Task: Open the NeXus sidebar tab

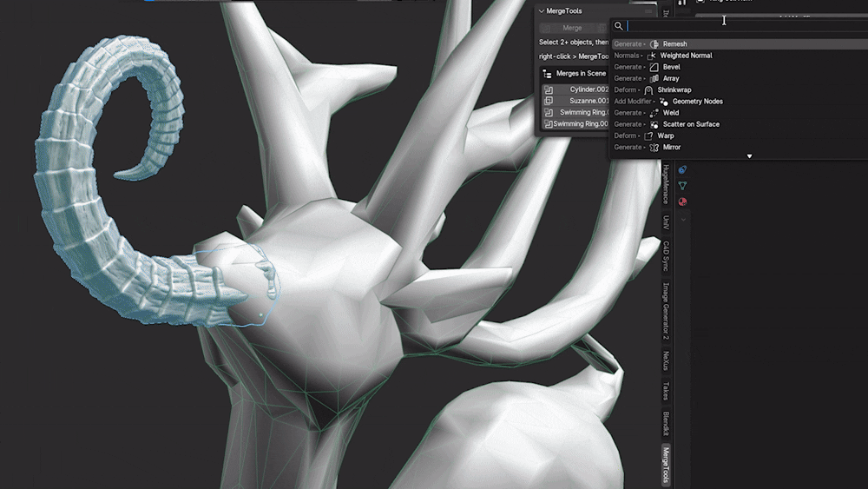Action: [x=666, y=360]
